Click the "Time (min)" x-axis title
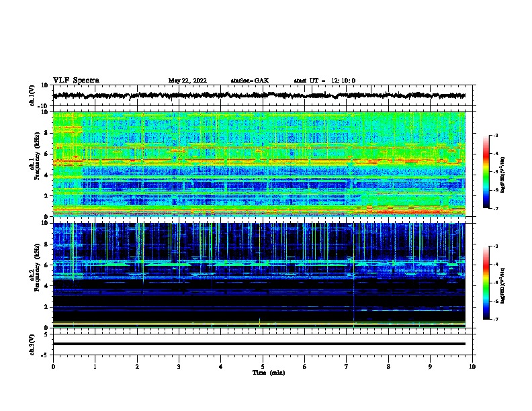 [269, 373]
